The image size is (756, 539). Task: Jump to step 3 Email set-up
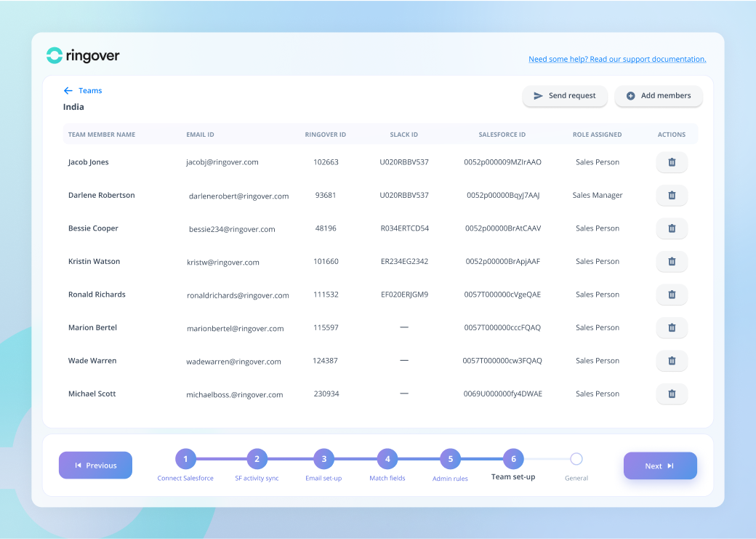324,459
